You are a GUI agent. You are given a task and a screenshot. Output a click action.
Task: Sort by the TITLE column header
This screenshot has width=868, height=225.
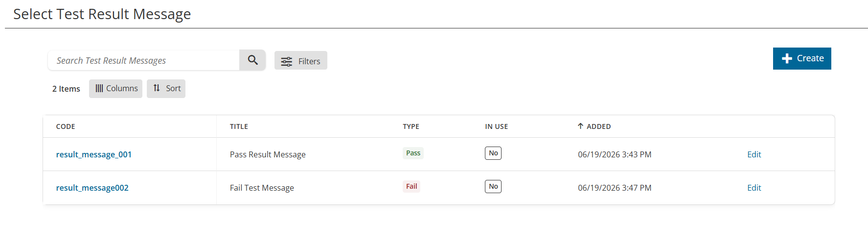(239, 126)
